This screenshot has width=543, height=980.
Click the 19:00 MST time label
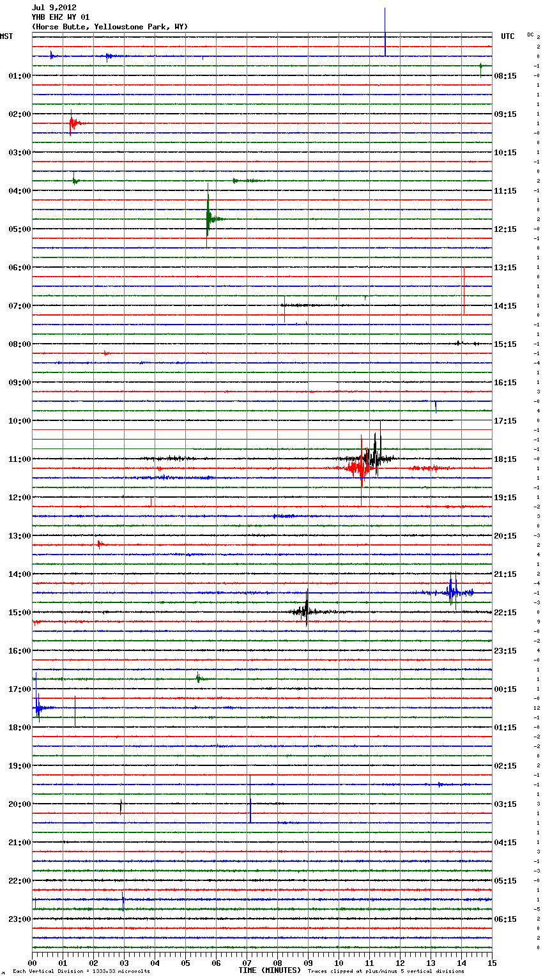click(20, 766)
